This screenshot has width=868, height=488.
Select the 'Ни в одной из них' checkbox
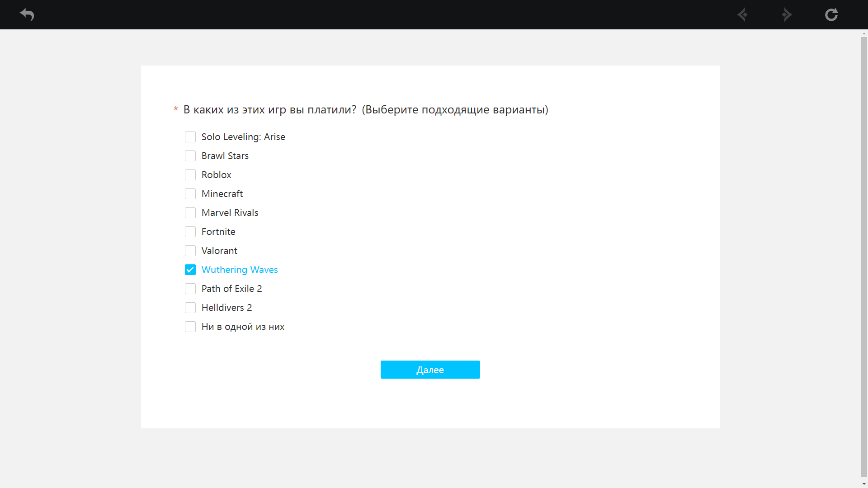point(190,327)
